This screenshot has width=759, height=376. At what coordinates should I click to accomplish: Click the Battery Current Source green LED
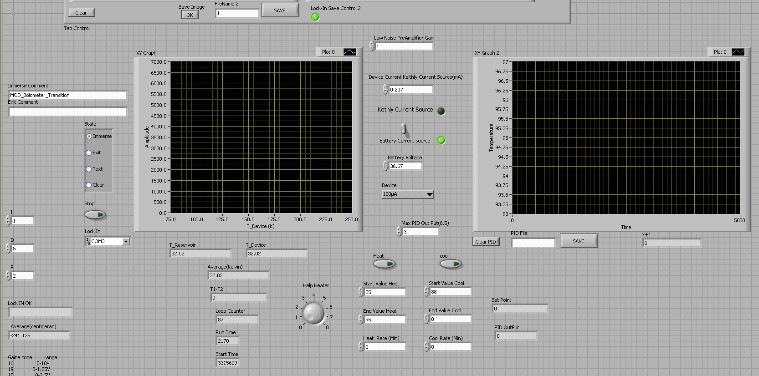[441, 140]
